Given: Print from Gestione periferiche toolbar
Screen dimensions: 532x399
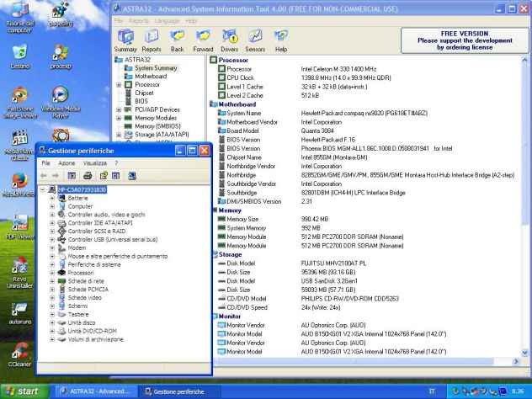Looking at the screenshot, I should [88, 175].
